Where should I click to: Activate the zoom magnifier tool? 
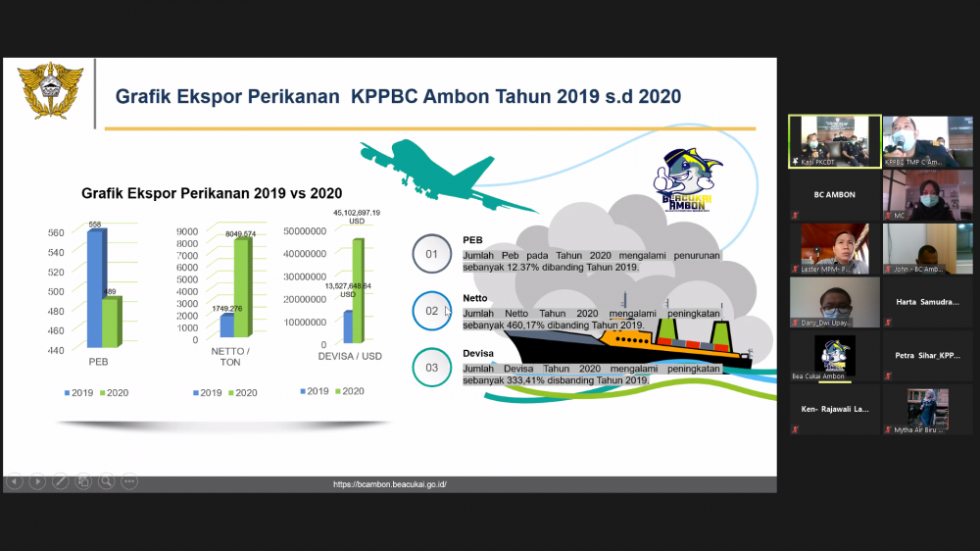point(106,481)
